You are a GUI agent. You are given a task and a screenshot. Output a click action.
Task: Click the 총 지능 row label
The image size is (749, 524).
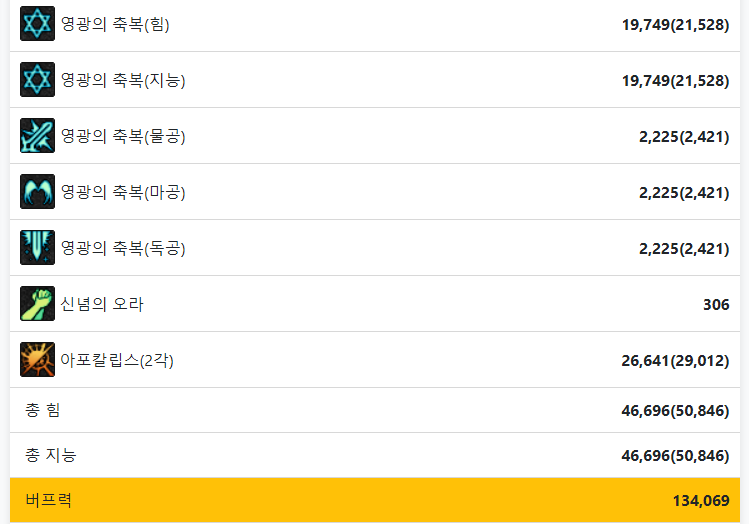pyautogui.click(x=51, y=455)
